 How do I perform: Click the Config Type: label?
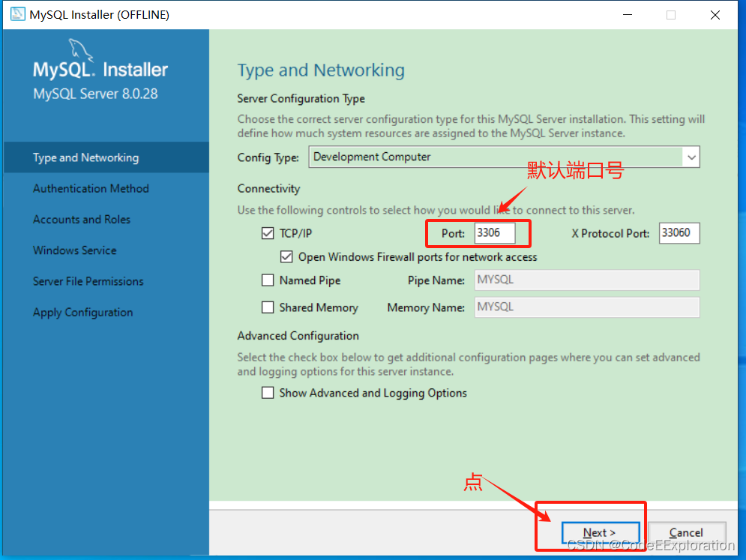[x=268, y=157]
